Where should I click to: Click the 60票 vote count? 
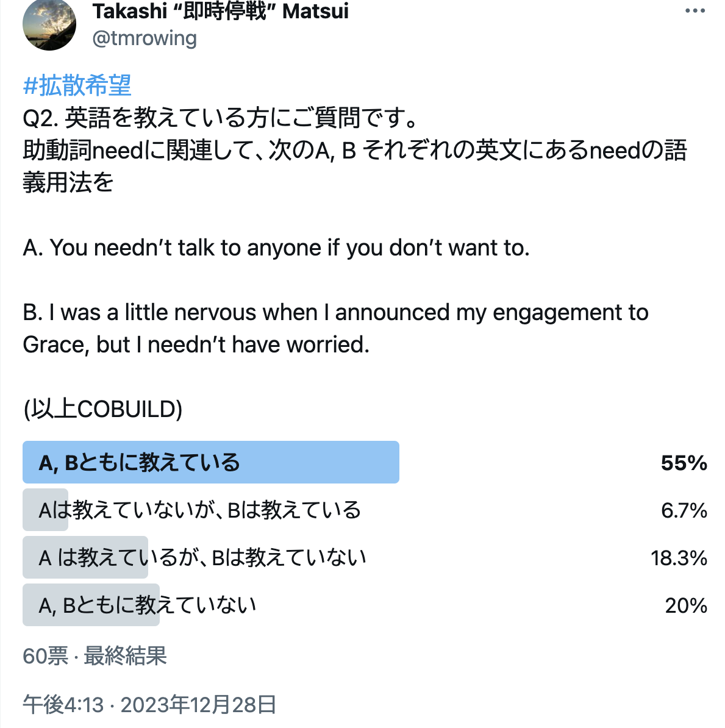[x=46, y=656]
